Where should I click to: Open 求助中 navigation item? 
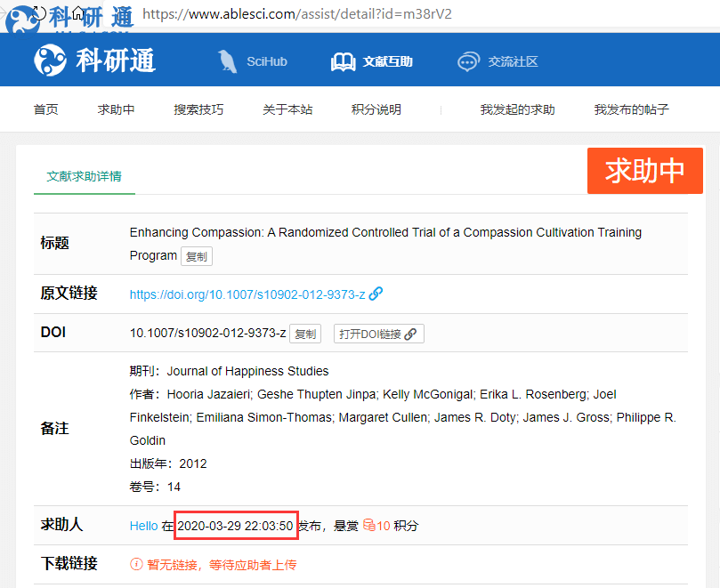click(x=117, y=109)
